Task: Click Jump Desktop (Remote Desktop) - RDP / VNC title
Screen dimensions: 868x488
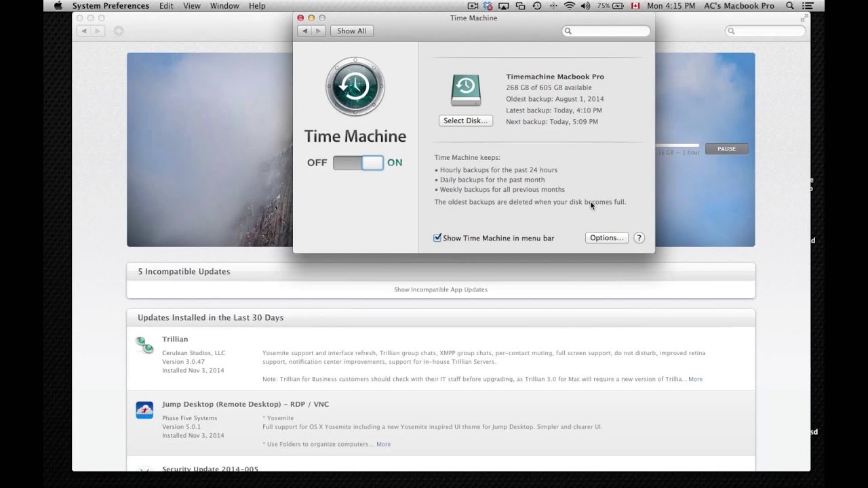Action: coord(245,404)
